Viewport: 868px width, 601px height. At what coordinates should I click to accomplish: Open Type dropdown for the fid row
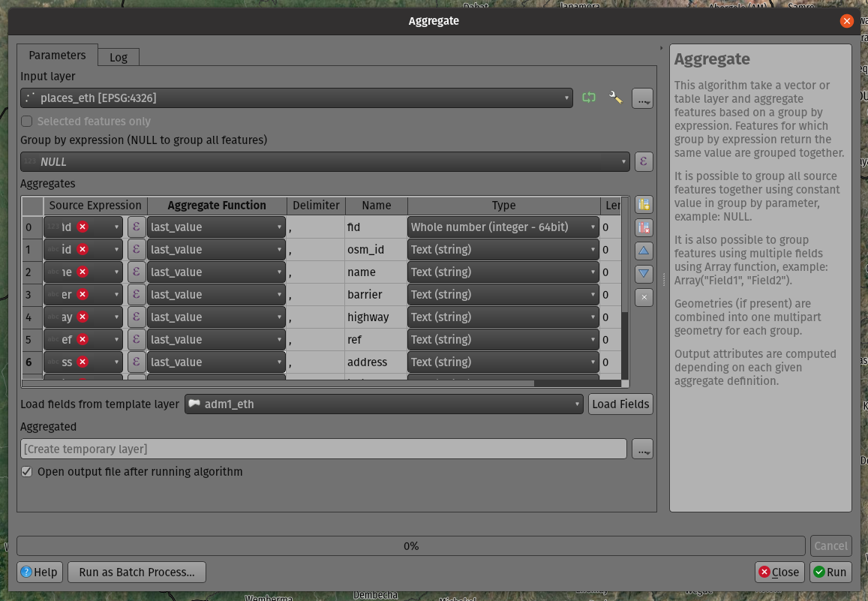click(x=503, y=227)
